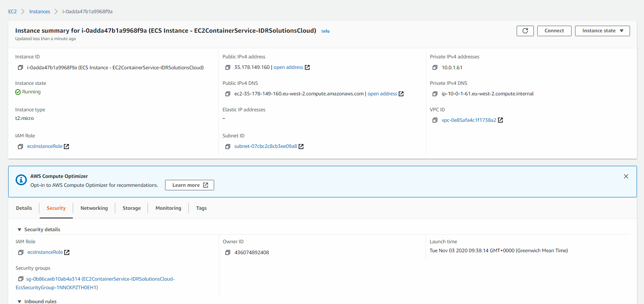644x304 pixels.
Task: Click Learn more about Compute Optimizer
Action: [x=190, y=185]
